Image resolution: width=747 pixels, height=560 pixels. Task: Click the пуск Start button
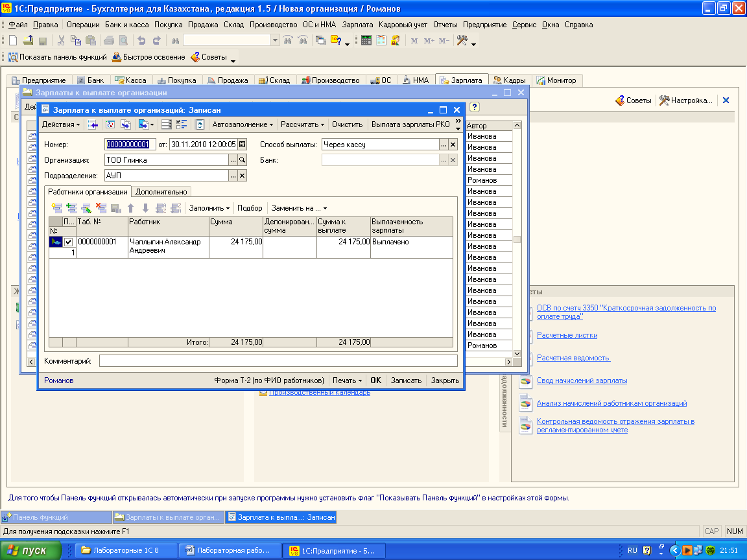(x=30, y=550)
